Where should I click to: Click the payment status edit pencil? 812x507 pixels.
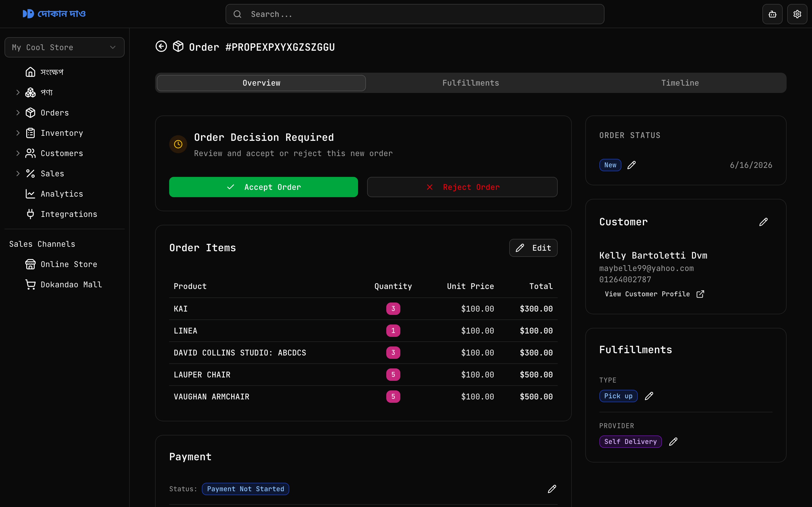tap(552, 489)
